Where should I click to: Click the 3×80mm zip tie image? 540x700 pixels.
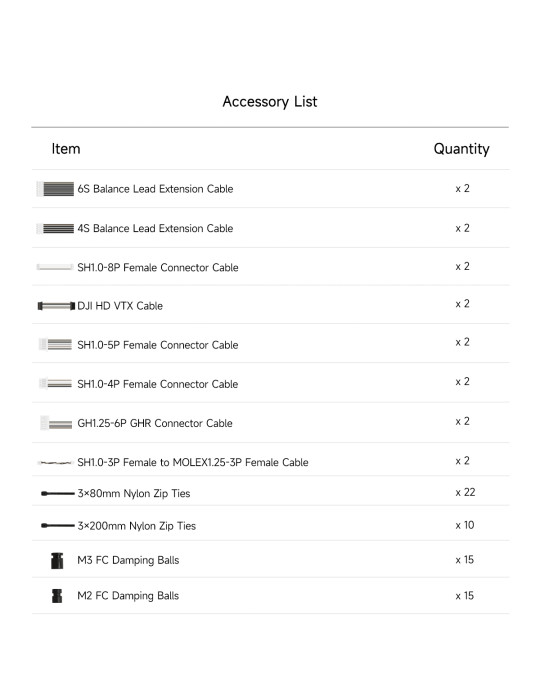click(58, 493)
